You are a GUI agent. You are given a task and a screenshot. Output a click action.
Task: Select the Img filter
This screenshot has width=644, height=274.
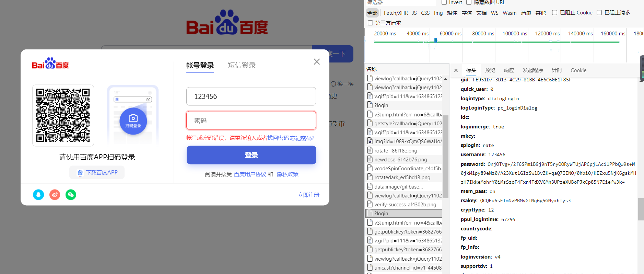[438, 13]
